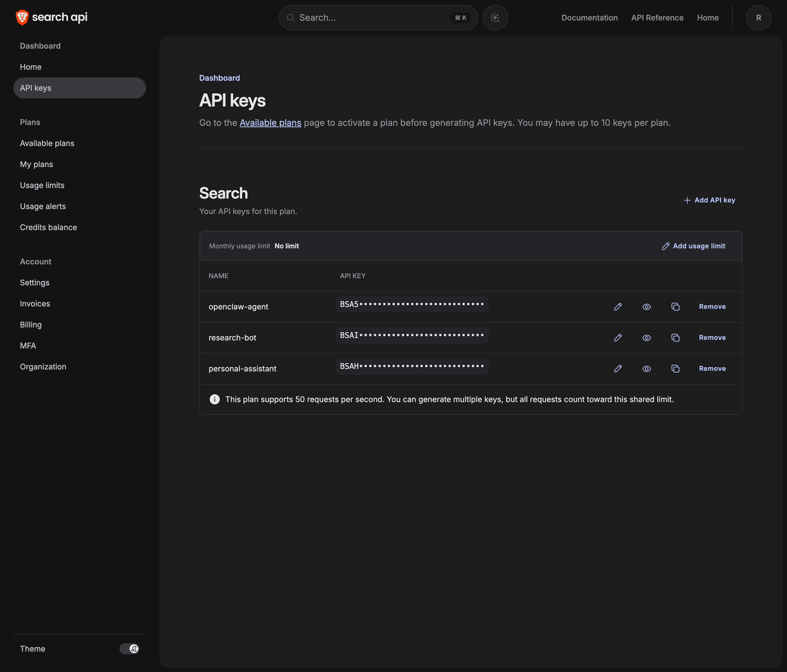Copy the research-bot API key
The image size is (787, 672).
tap(675, 338)
